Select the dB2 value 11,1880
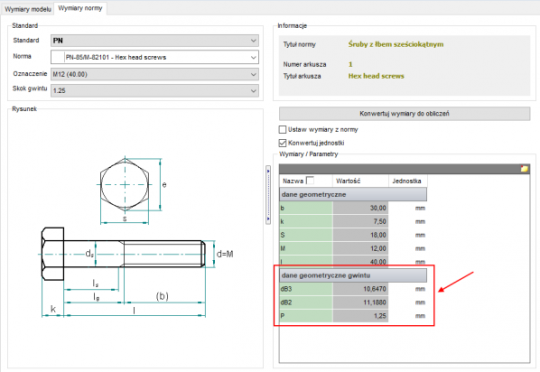 tap(360, 302)
